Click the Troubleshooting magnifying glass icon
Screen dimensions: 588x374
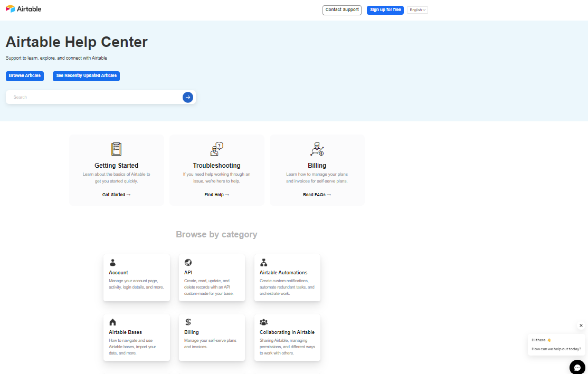(216, 149)
